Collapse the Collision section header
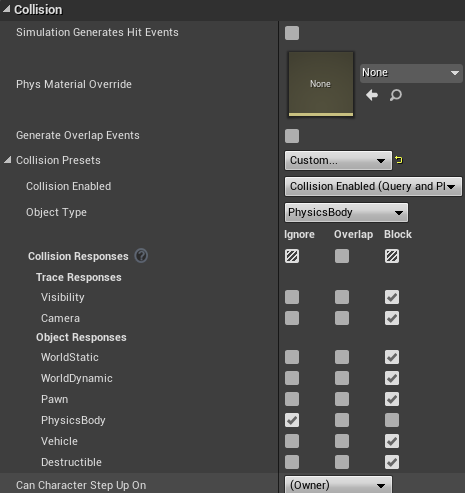 6,9
